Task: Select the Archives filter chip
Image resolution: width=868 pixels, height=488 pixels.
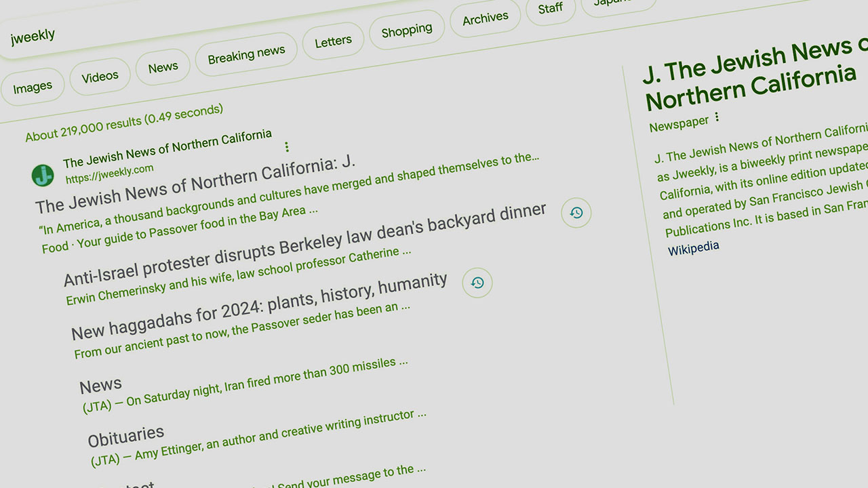Action: [x=486, y=18]
